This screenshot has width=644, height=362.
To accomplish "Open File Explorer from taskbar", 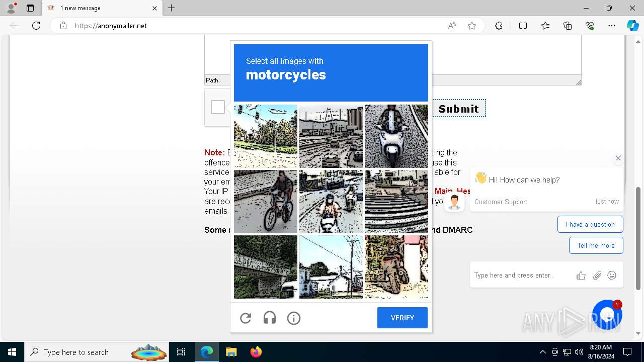I will coord(231,352).
